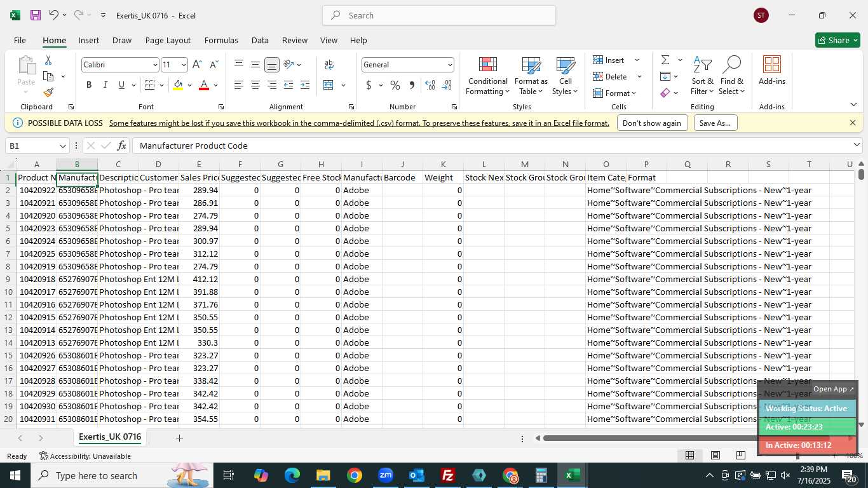Image resolution: width=868 pixels, height=488 pixels.
Task: Click the Wrap Text icon
Action: (329, 65)
